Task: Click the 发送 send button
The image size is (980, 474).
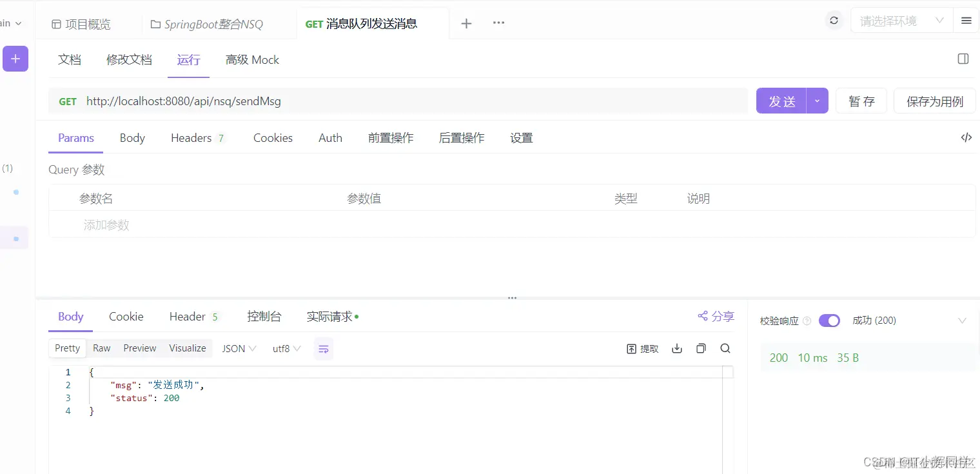Action: (781, 101)
